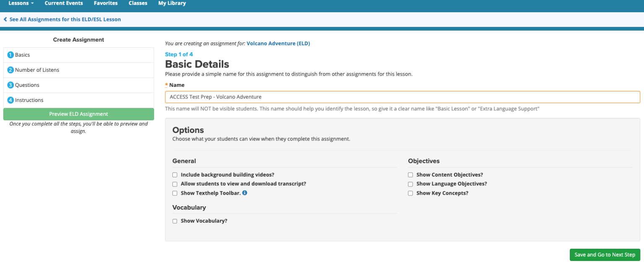Switch to the Classes tab

point(138,3)
